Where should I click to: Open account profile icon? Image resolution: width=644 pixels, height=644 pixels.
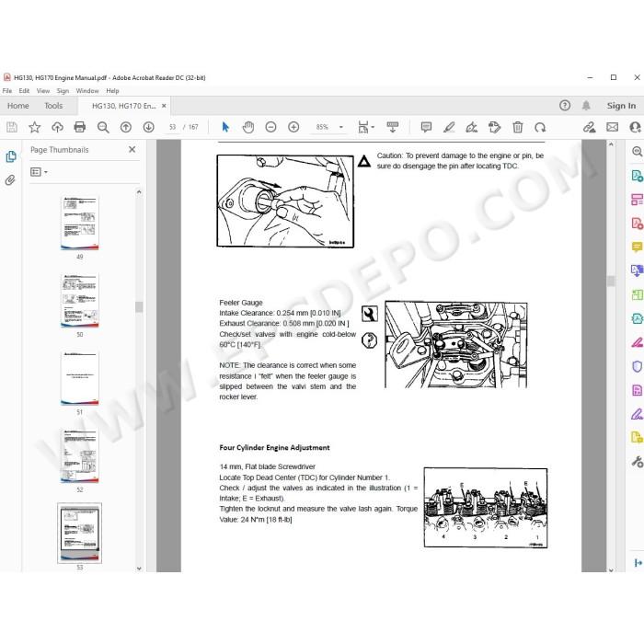click(635, 127)
